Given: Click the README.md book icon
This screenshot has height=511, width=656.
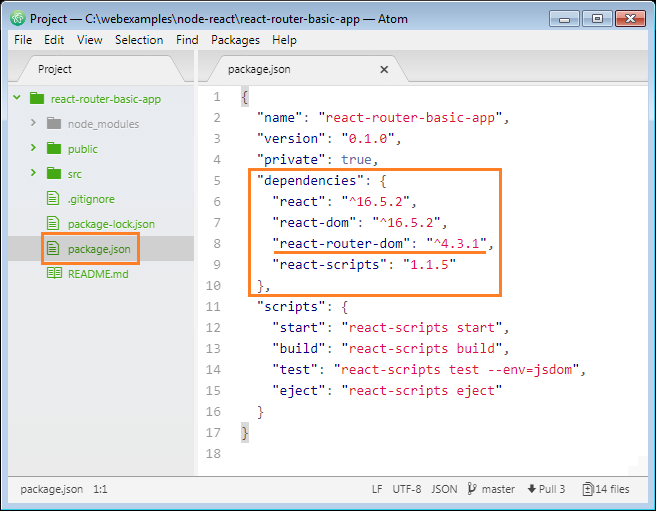Looking at the screenshot, I should tap(54, 273).
